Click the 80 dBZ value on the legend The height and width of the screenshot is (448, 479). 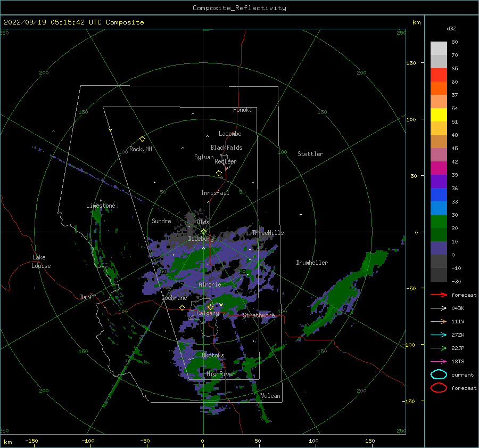(455, 42)
